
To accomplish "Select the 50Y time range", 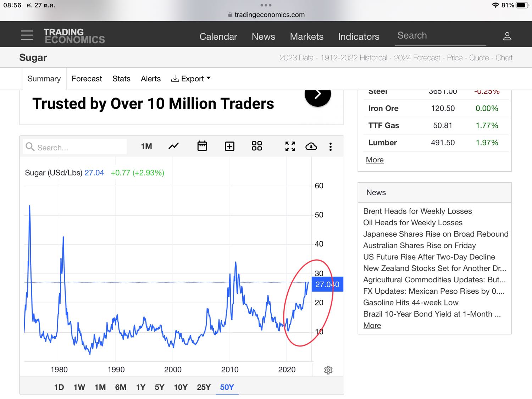I will coord(227,387).
